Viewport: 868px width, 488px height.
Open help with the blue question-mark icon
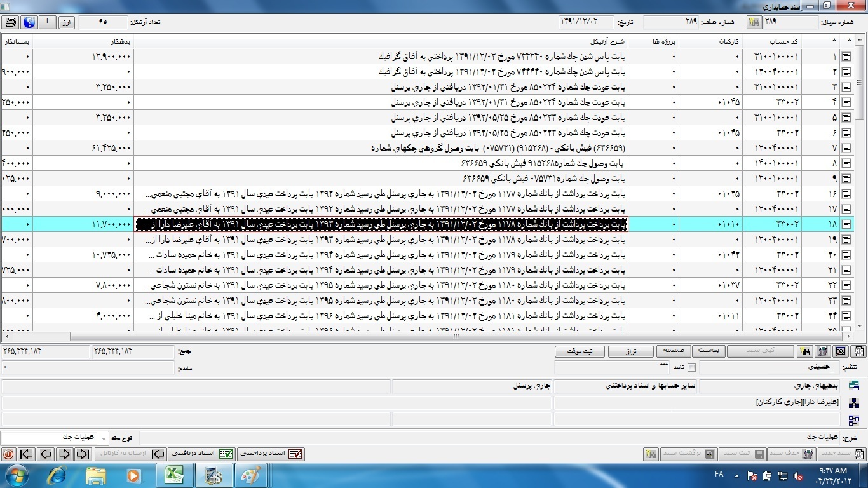tap(29, 22)
